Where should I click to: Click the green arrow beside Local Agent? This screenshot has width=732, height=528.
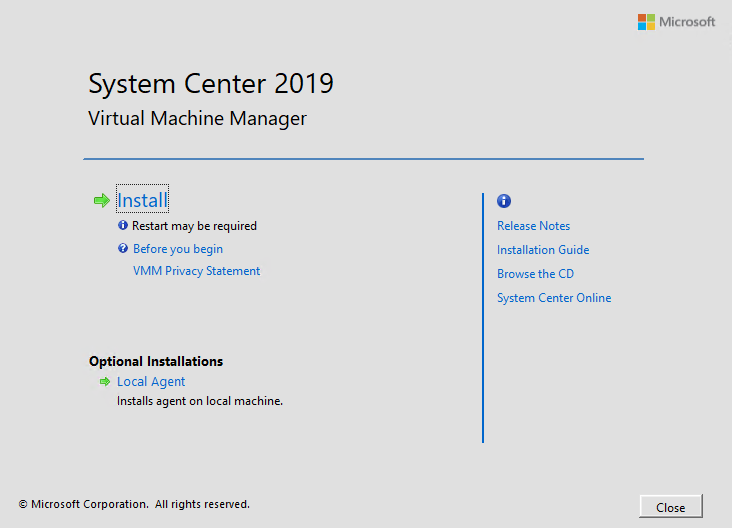click(x=105, y=382)
